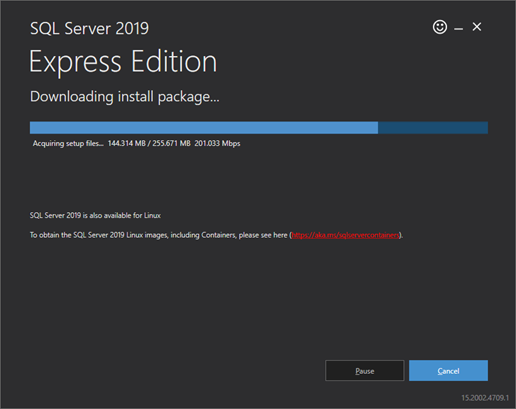Cancel the SQL Server download

[448, 370]
